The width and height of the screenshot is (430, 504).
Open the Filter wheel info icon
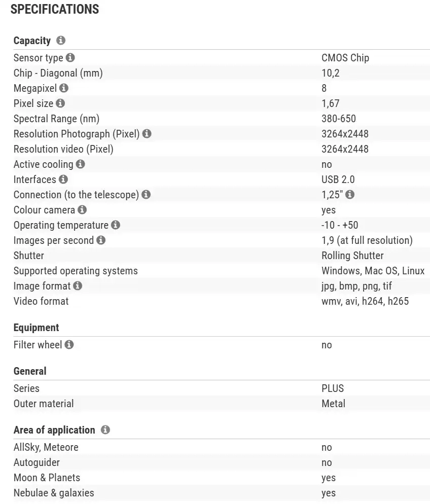point(69,345)
